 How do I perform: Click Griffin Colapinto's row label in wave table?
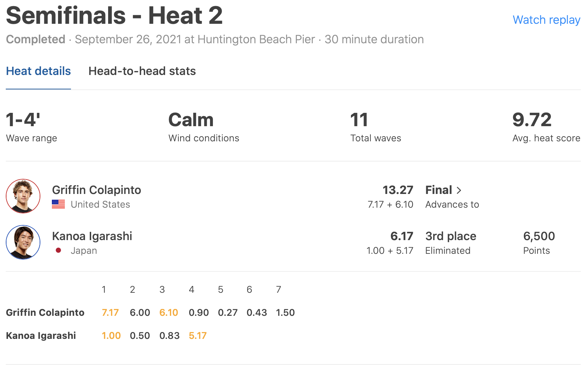point(45,313)
